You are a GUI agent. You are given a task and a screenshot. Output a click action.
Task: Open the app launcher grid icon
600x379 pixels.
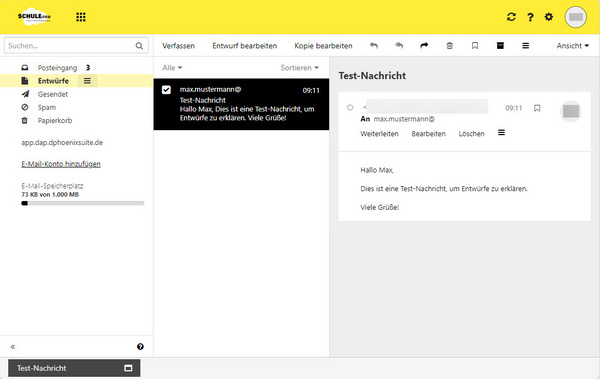point(81,17)
